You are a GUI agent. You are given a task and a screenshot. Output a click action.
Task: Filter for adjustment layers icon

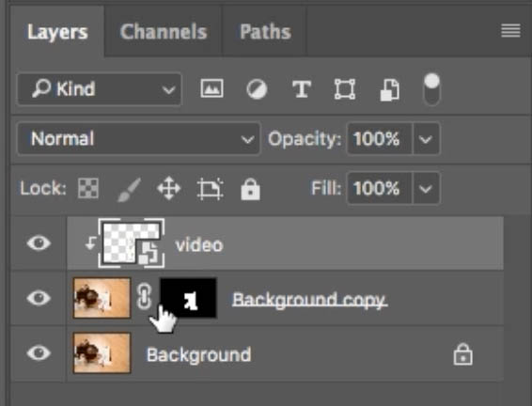point(257,89)
